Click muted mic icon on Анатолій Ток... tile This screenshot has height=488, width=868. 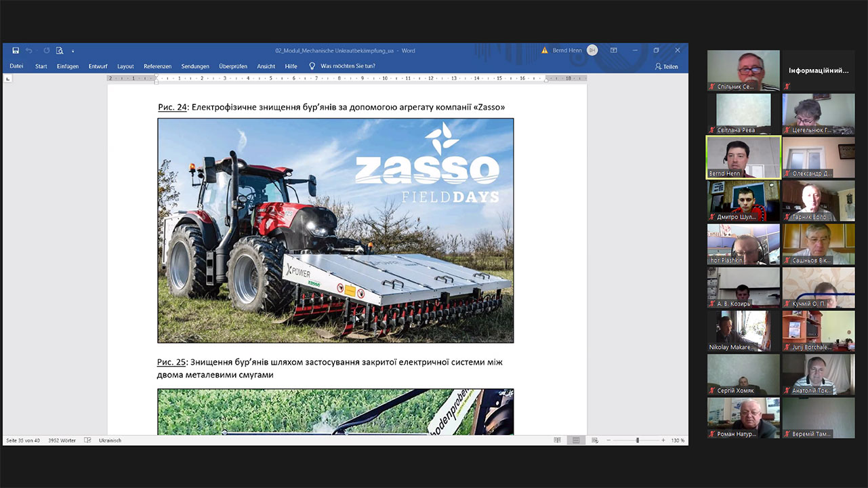(787, 390)
